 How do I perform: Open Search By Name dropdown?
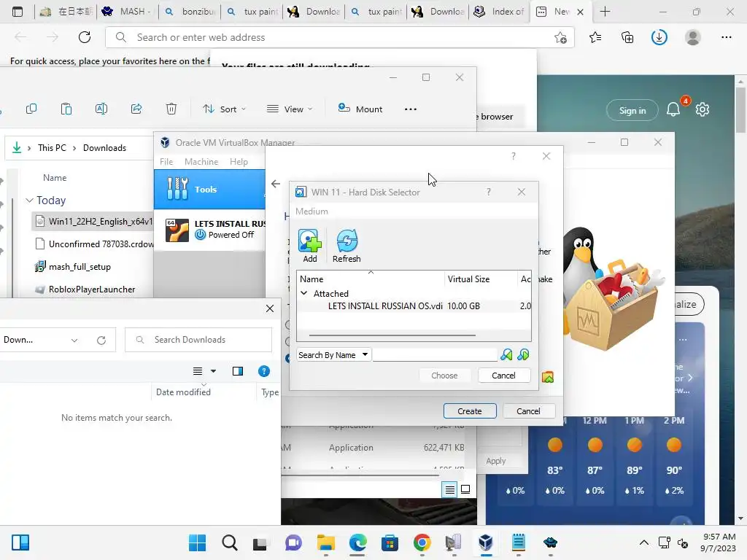click(333, 355)
